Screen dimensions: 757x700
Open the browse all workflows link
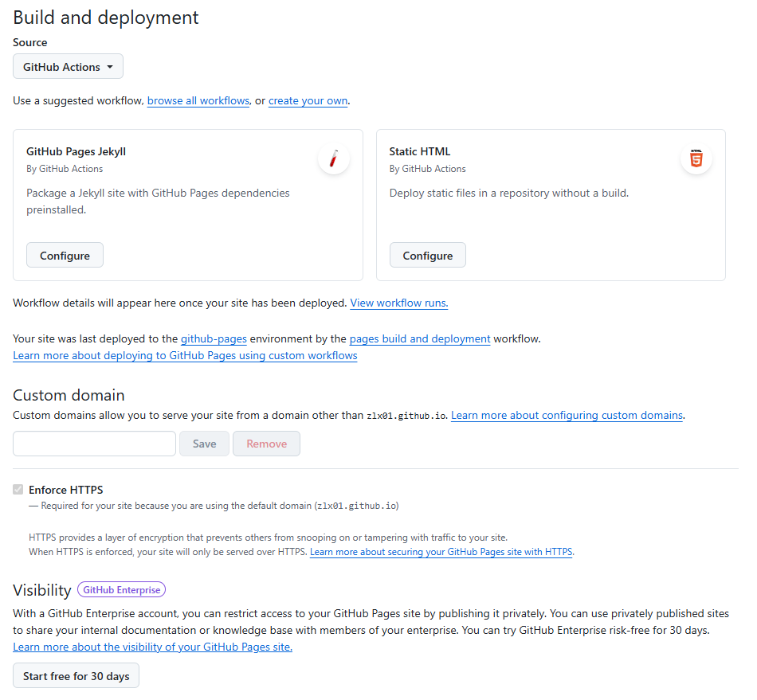[x=198, y=101]
